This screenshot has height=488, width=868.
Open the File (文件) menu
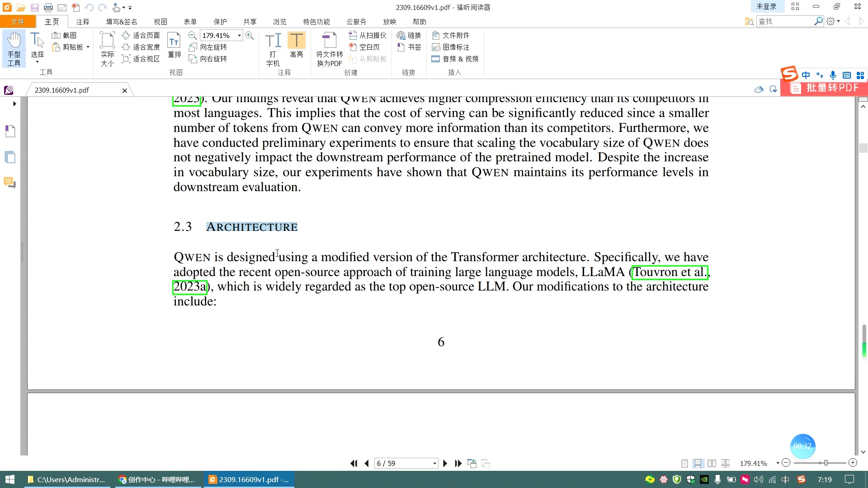[x=18, y=22]
